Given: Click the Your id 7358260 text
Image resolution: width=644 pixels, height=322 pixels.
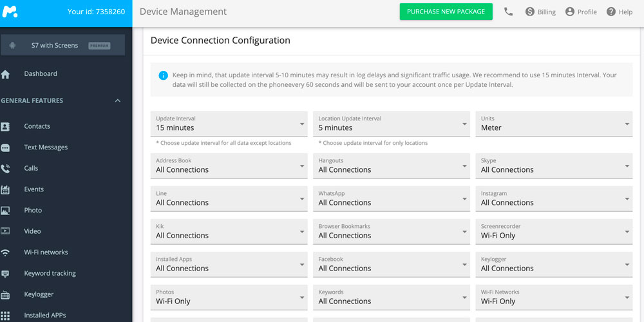Looking at the screenshot, I should point(97,12).
